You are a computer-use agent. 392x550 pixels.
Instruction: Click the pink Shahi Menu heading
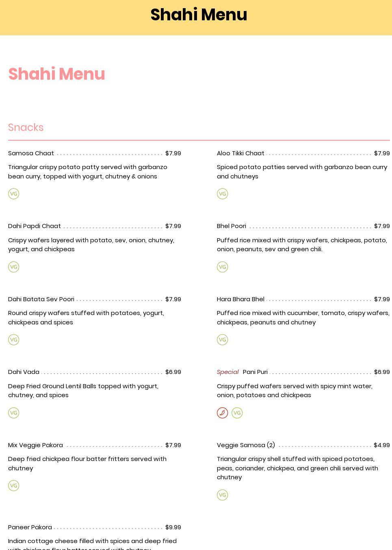(56, 74)
